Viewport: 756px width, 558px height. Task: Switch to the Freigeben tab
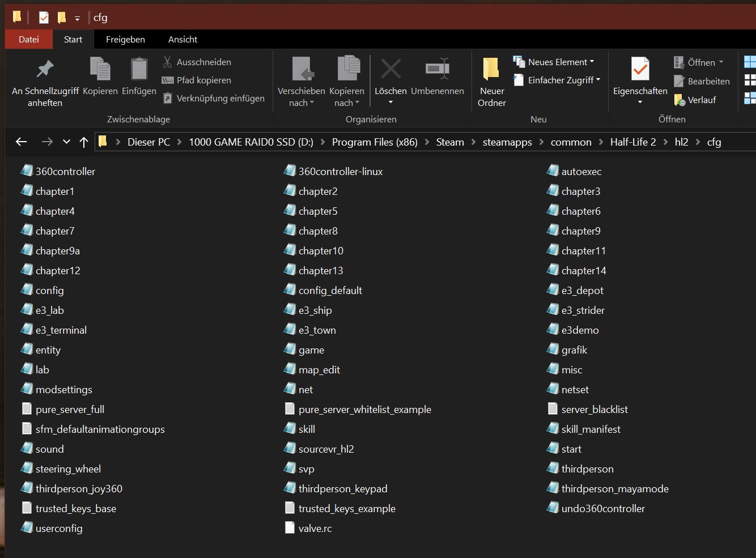pyautogui.click(x=125, y=39)
